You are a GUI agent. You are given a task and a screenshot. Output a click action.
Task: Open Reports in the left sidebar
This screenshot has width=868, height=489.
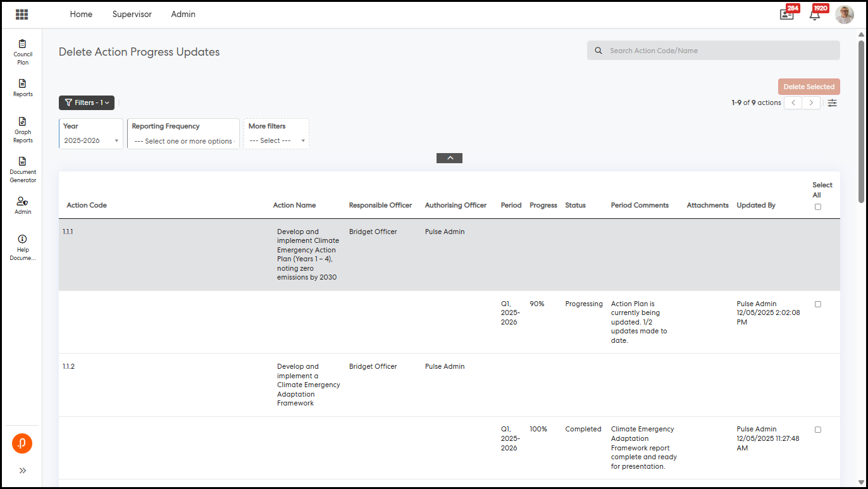(x=23, y=88)
